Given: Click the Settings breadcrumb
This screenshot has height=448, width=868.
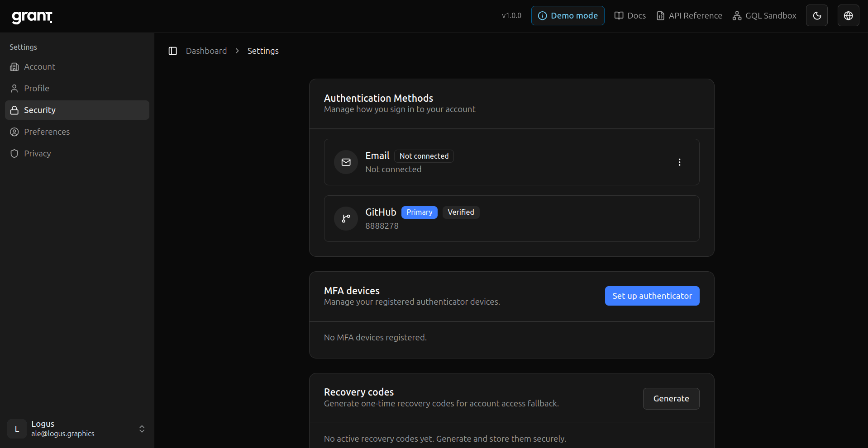Looking at the screenshot, I should coord(263,51).
